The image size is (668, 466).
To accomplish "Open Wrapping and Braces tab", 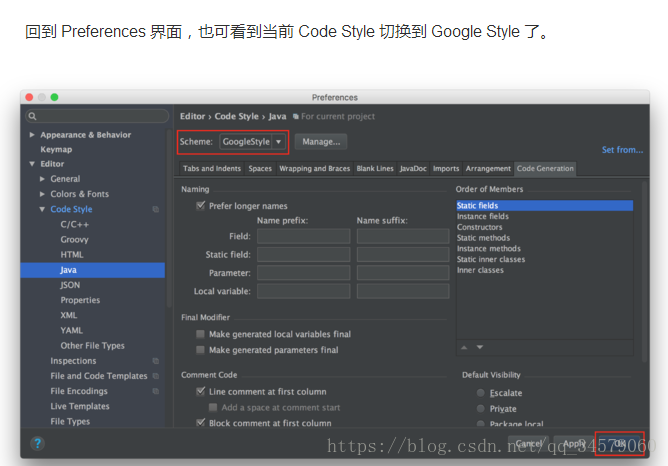I will click(314, 169).
